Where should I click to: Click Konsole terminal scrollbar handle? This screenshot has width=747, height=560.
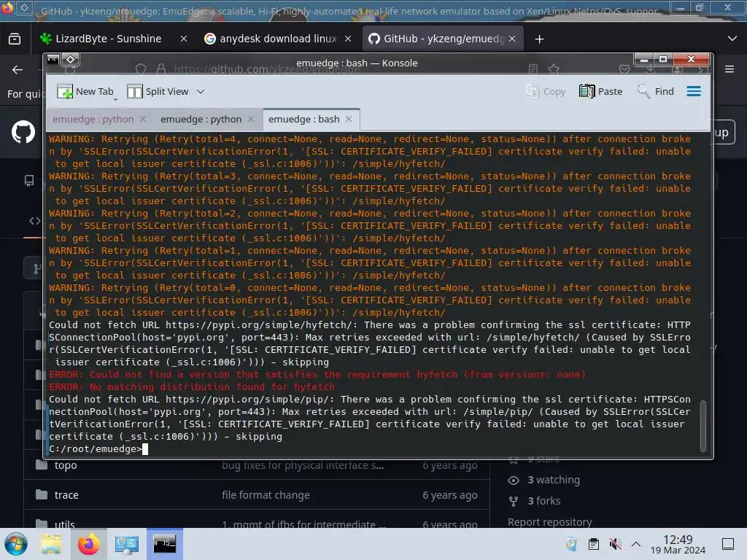703,426
